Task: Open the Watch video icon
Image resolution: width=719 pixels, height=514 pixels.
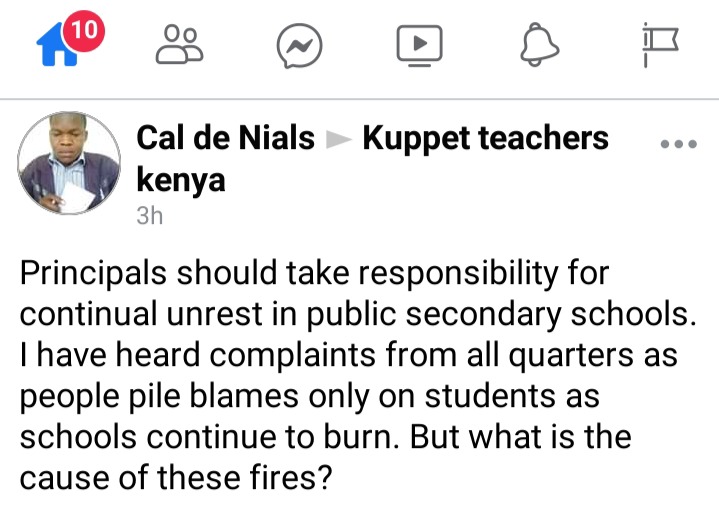Action: click(420, 45)
